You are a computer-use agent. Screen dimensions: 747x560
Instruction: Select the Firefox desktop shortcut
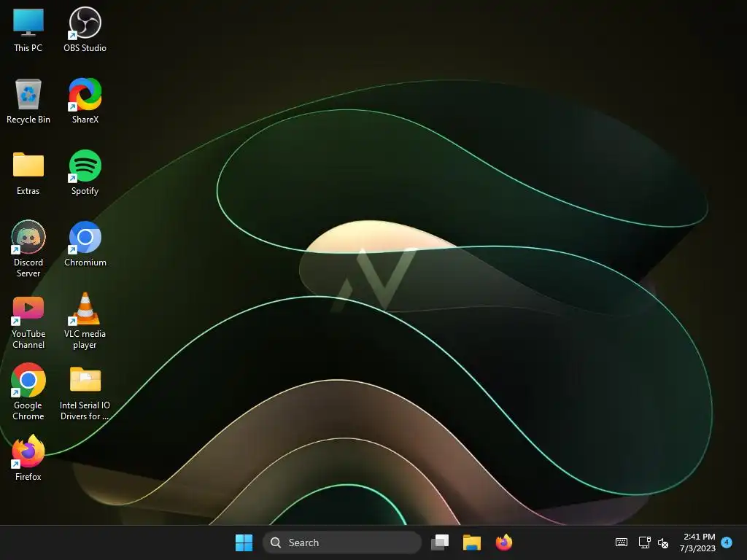(x=28, y=458)
